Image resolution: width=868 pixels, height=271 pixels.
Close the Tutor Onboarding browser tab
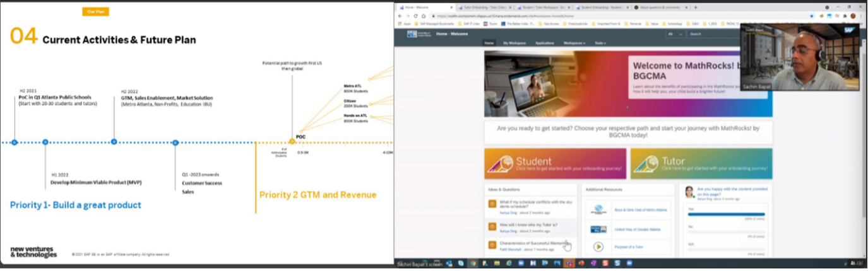[510, 8]
